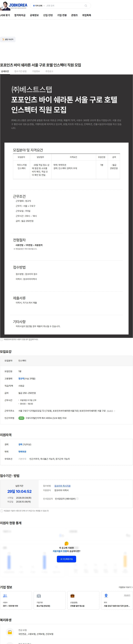This screenshot has width=133, height=644.
Task: Click the 학력무관 education link
Action: pos(22,452)
